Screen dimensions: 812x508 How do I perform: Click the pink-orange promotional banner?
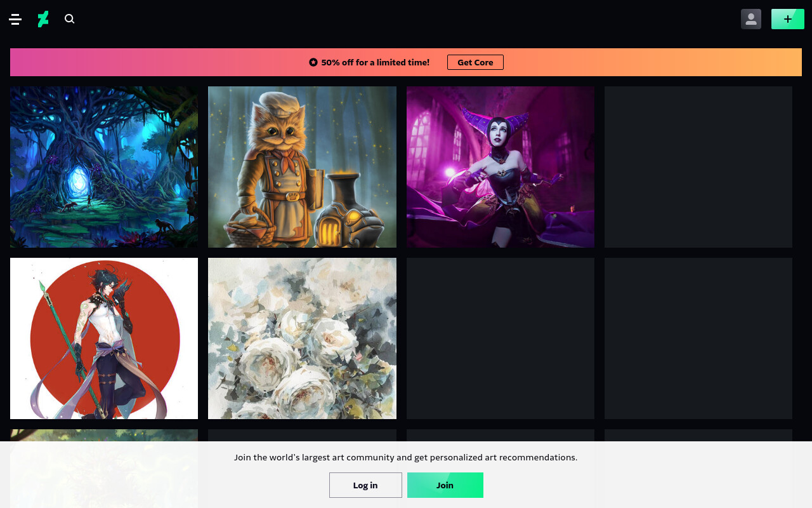click(x=406, y=62)
